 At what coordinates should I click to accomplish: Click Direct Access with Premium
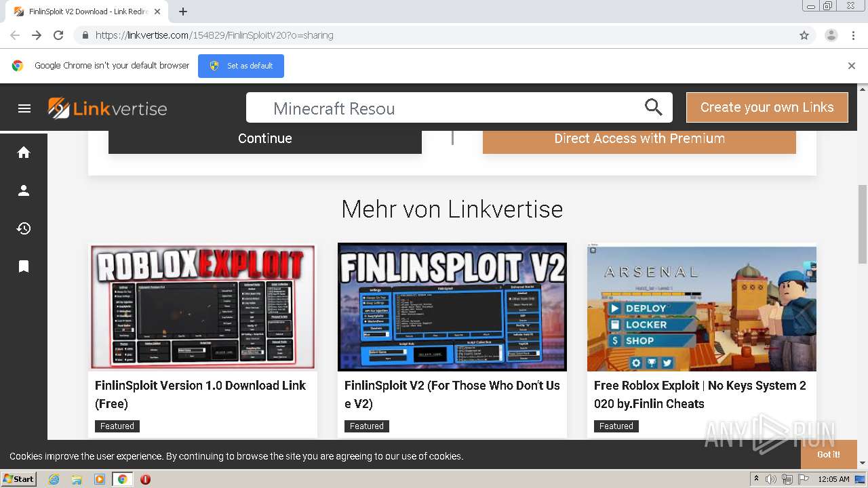(x=639, y=138)
